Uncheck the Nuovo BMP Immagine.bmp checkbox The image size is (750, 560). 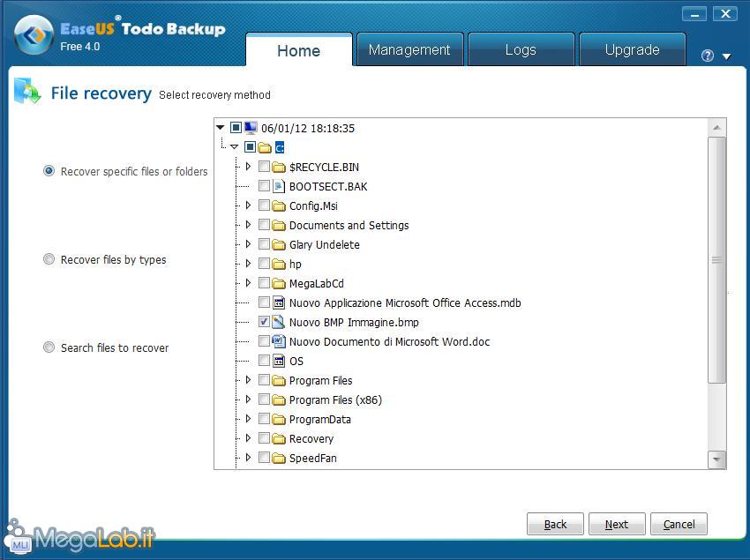[264, 322]
